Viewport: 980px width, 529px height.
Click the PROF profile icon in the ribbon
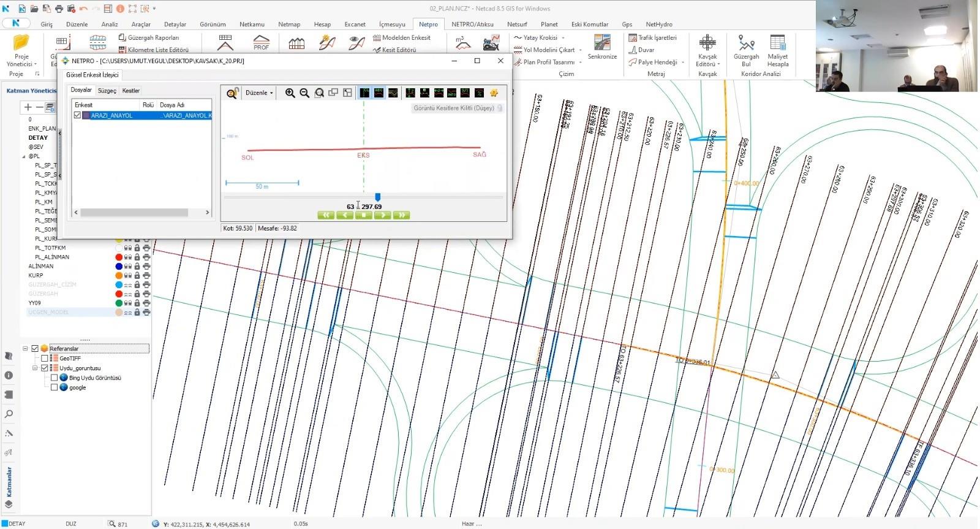pyautogui.click(x=262, y=42)
